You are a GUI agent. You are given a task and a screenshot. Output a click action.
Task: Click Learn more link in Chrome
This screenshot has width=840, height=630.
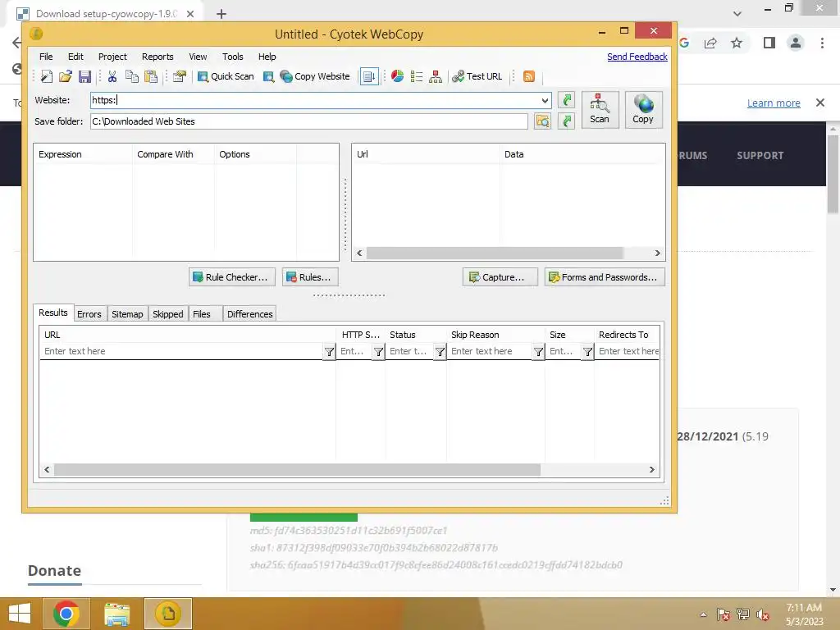774,103
